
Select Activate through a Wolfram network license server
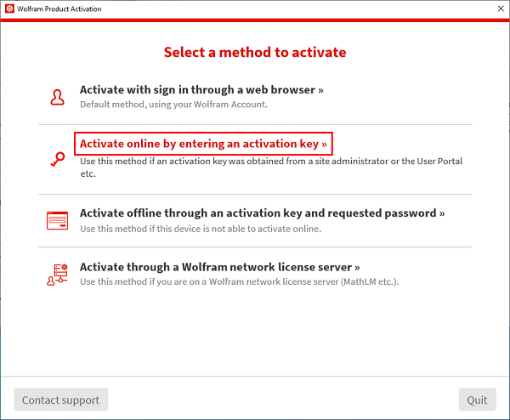pyautogui.click(x=220, y=267)
